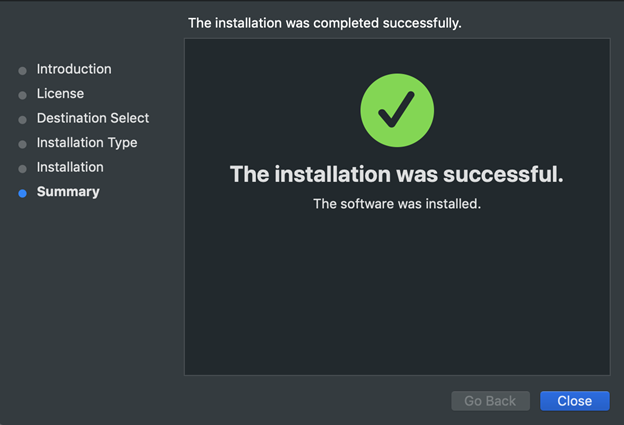
Task: Click the gray bullet beside Installation
Action: coord(22,169)
